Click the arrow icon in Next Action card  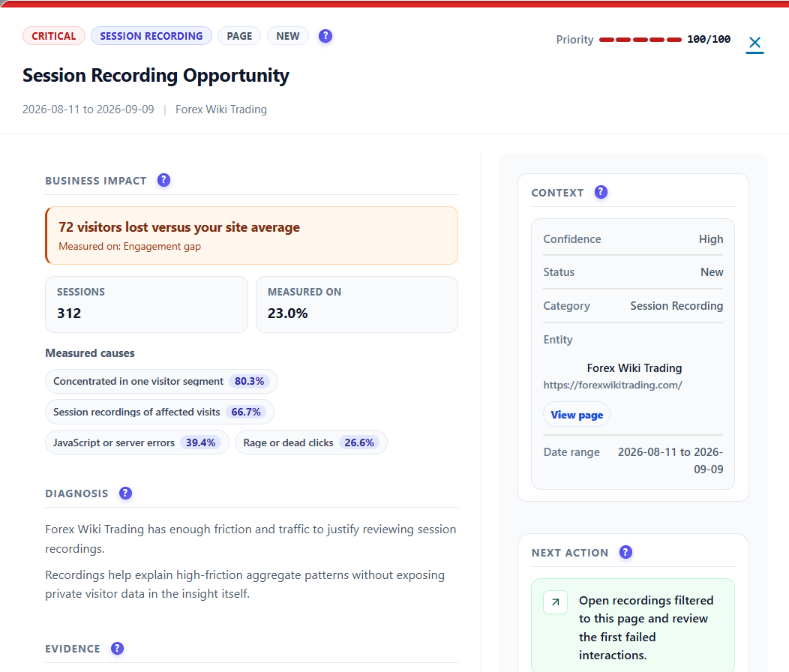[556, 602]
